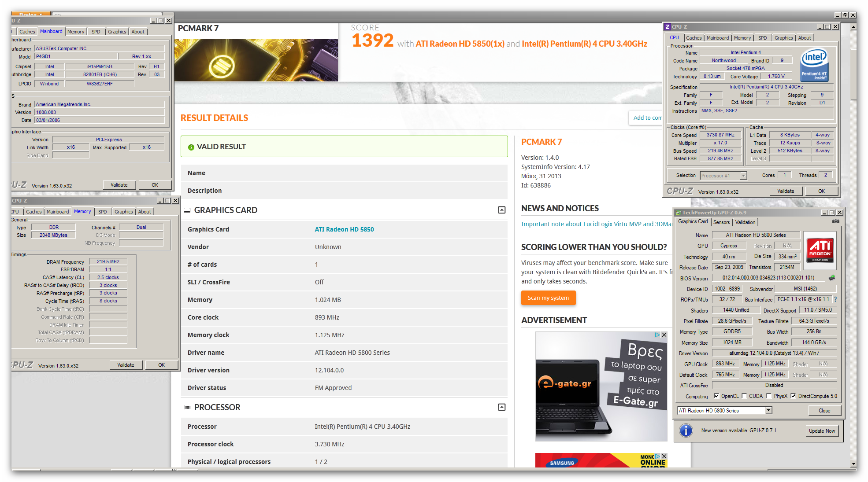
Task: Open the ATI Radeon HD 5800 Series dropdown
Action: (768, 410)
